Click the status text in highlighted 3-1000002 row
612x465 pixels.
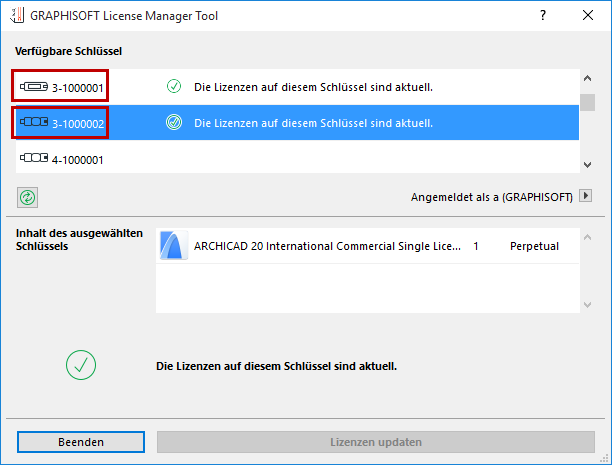click(x=313, y=123)
